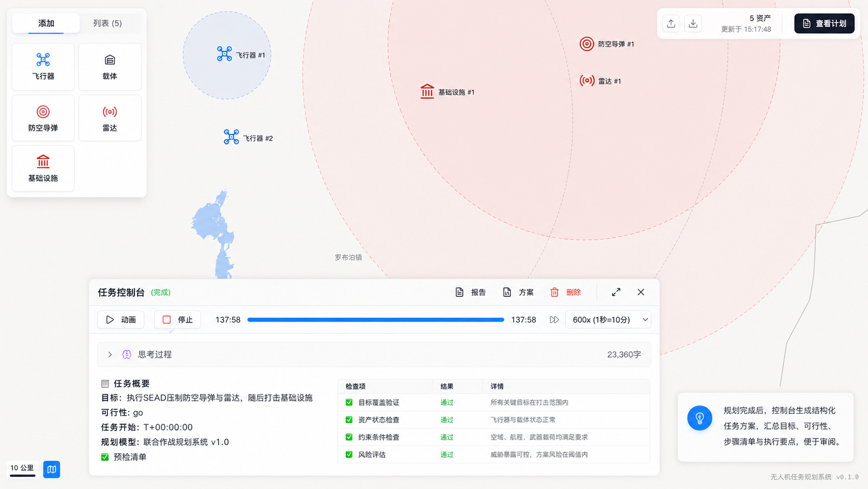868x489 pixels.
Task: Open the map layer icon at bottom-left
Action: (x=51, y=469)
